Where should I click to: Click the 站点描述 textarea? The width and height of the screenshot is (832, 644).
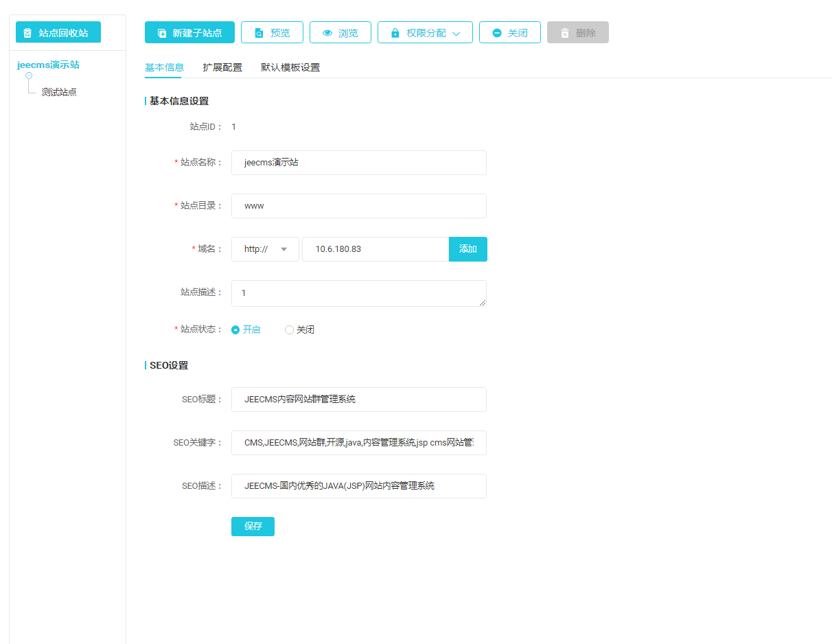click(x=359, y=293)
